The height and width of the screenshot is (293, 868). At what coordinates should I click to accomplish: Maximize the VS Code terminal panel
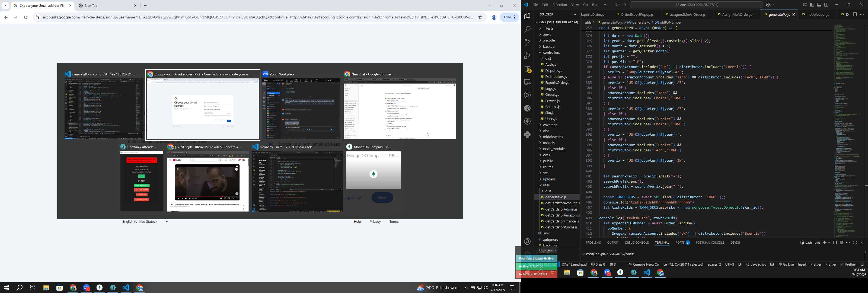point(855,243)
